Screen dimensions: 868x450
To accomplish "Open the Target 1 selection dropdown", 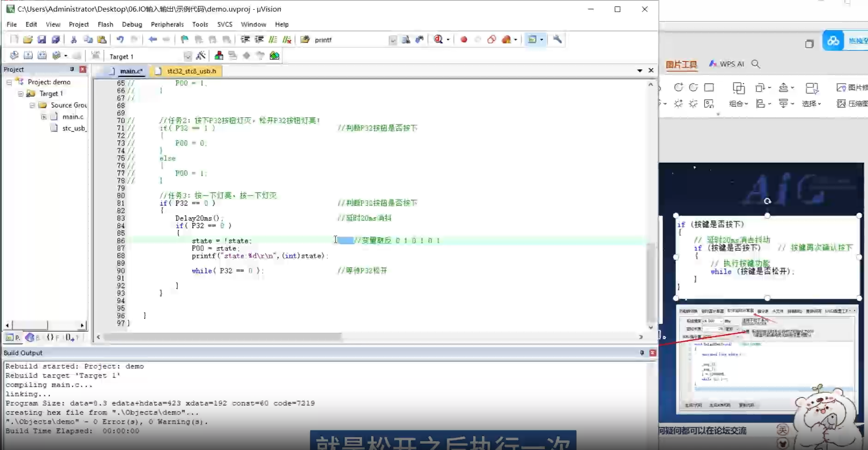I will (x=187, y=56).
